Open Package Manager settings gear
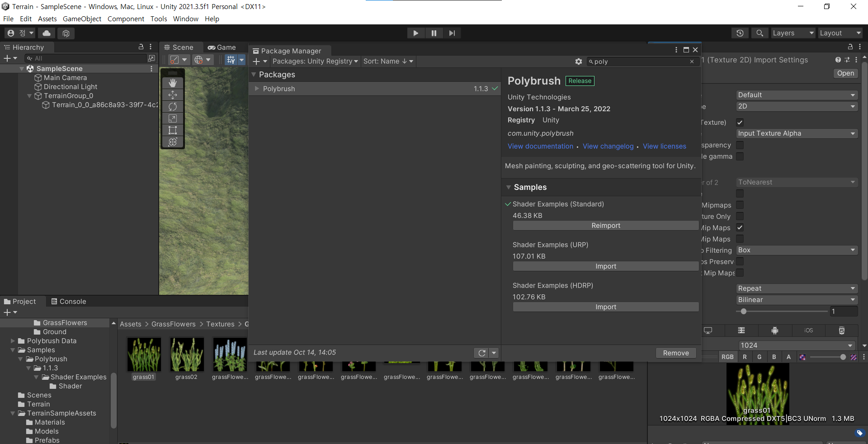Screen dimensions: 868x444 578,61
